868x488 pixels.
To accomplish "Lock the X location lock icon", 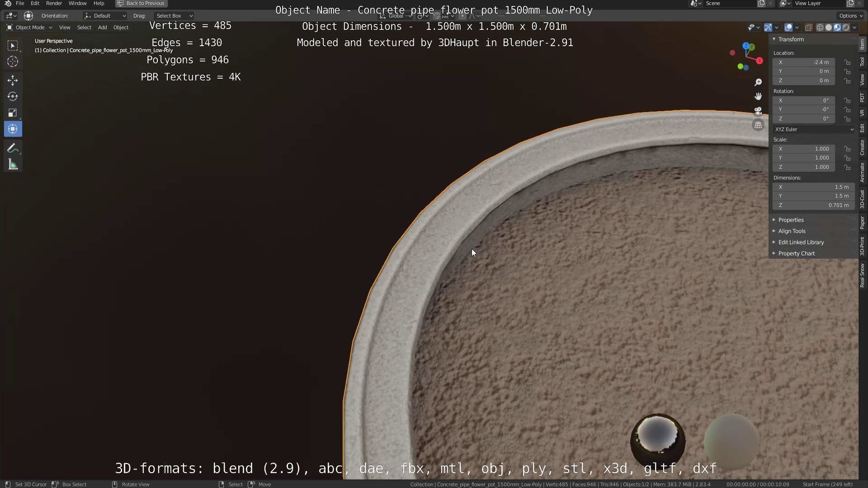I will click(x=847, y=62).
